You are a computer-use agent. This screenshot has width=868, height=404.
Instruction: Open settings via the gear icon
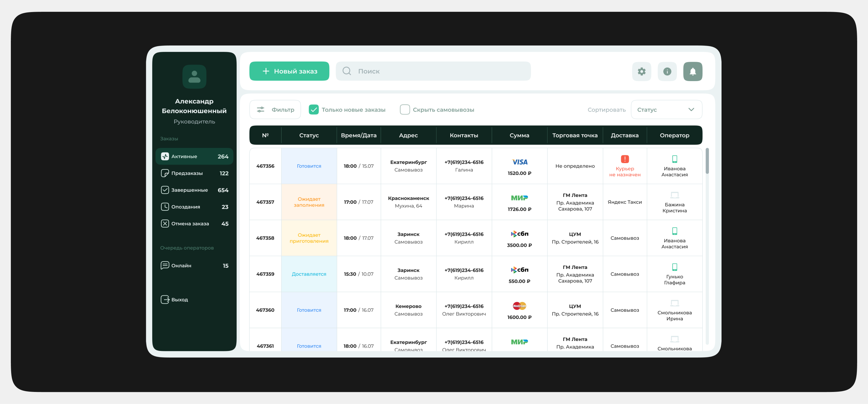point(642,71)
